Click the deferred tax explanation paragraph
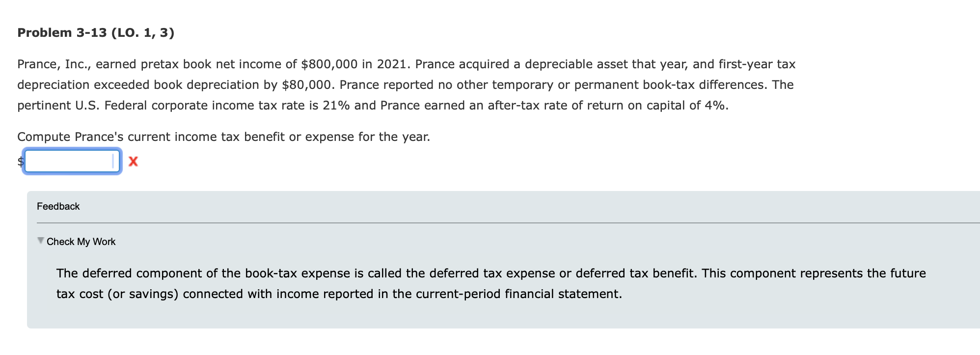The image size is (980, 355). click(491, 283)
